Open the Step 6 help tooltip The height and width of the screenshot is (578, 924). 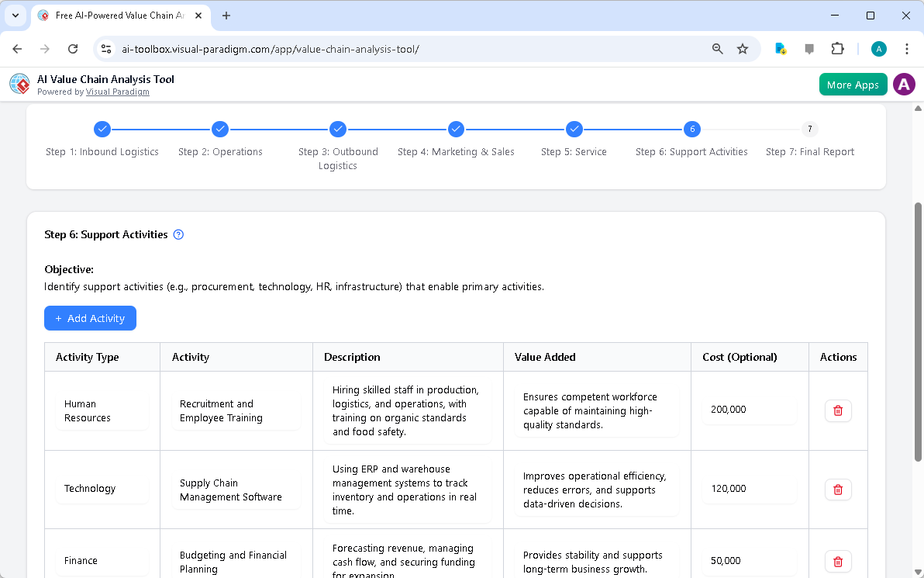(178, 234)
